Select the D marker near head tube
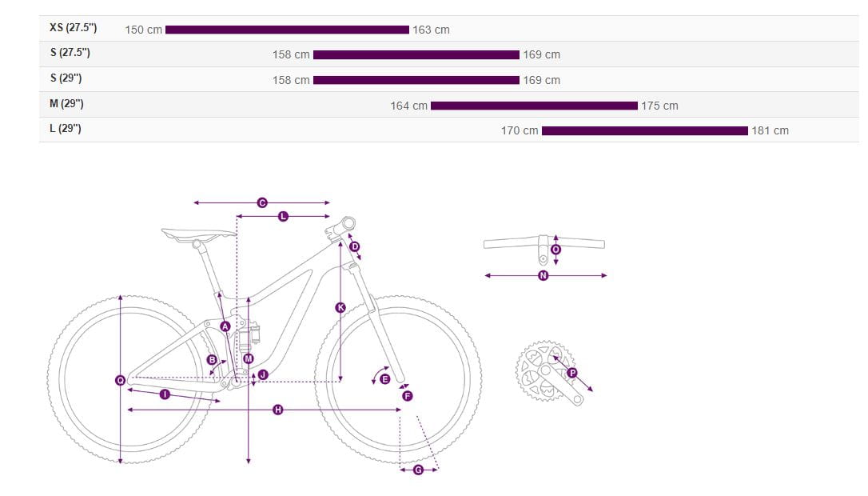Viewport: 868px width, 496px height. (x=355, y=246)
